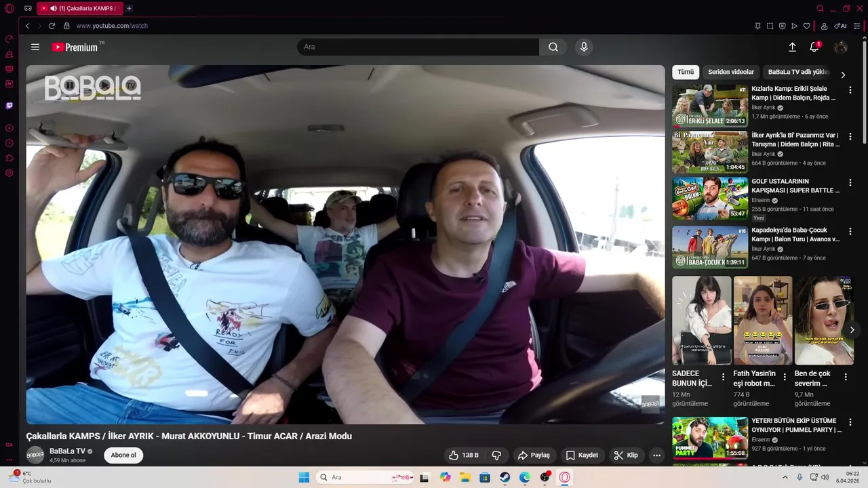Open the YouTube upload/create icon
This screenshot has height=488, width=868.
[792, 47]
